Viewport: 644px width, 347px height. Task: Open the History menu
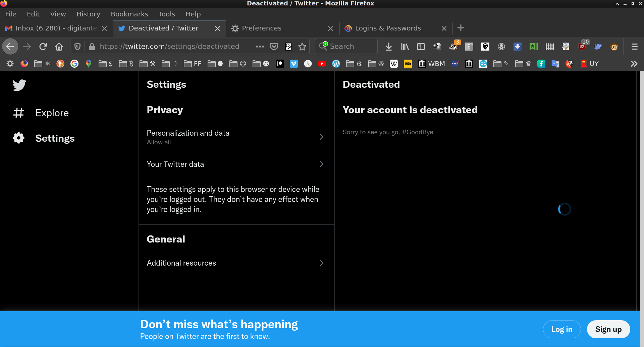tap(88, 14)
